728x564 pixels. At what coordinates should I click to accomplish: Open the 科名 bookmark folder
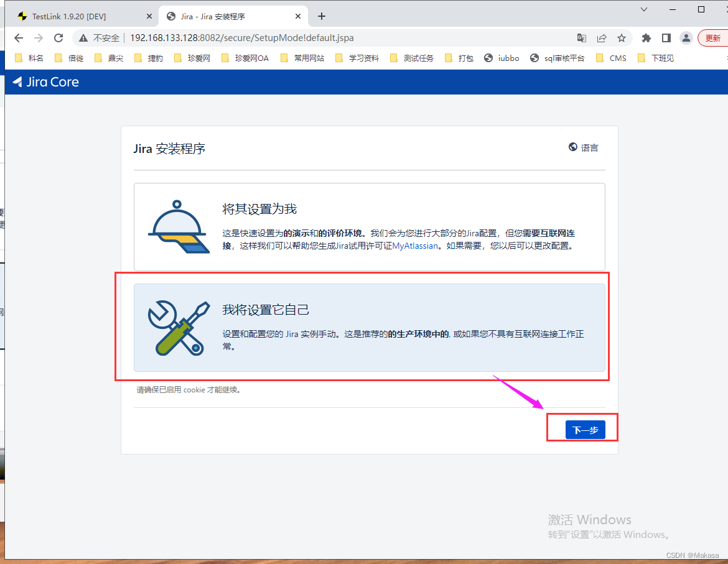[x=29, y=58]
